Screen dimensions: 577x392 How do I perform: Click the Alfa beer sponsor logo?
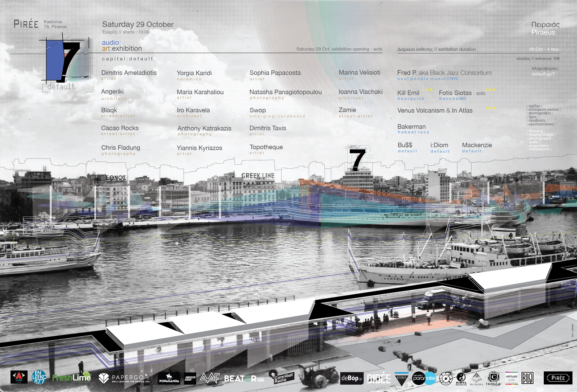click(19, 377)
